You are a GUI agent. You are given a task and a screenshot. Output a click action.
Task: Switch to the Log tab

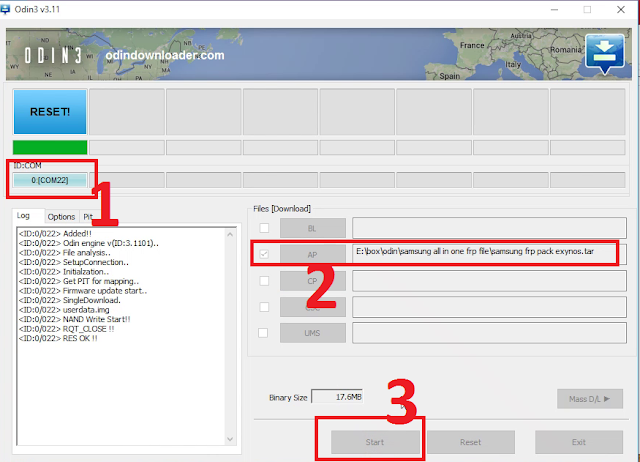23,215
